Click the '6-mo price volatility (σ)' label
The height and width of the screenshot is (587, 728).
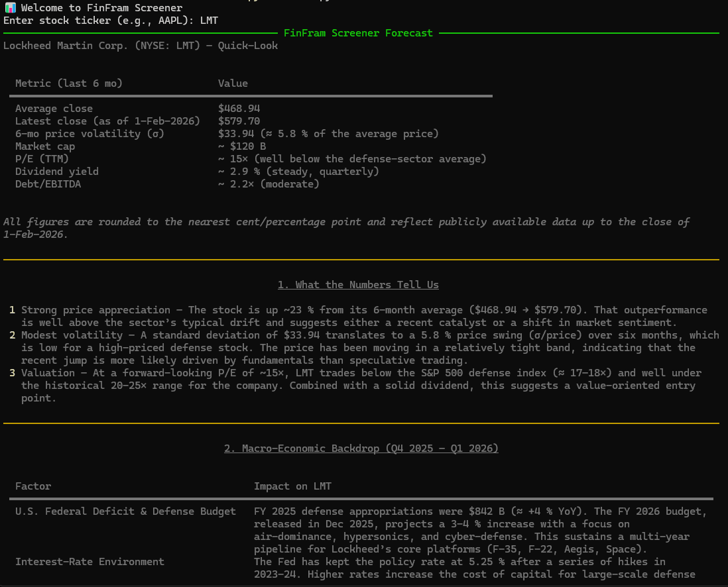tap(90, 134)
